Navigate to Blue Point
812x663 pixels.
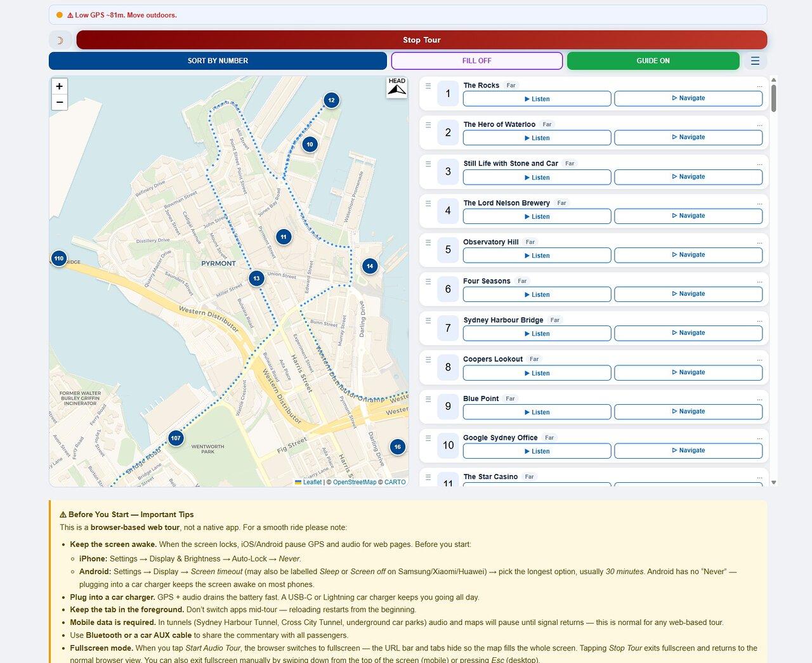(688, 412)
